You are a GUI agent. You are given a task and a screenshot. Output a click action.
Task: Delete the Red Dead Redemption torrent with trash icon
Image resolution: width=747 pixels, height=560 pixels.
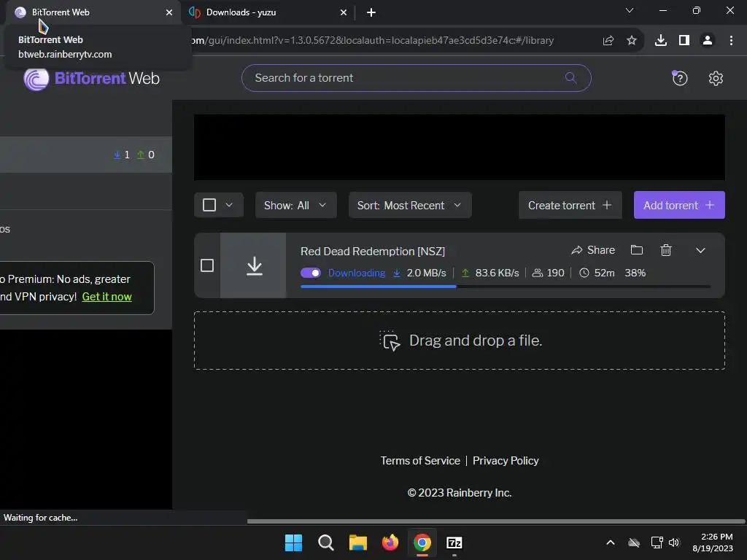666,250
